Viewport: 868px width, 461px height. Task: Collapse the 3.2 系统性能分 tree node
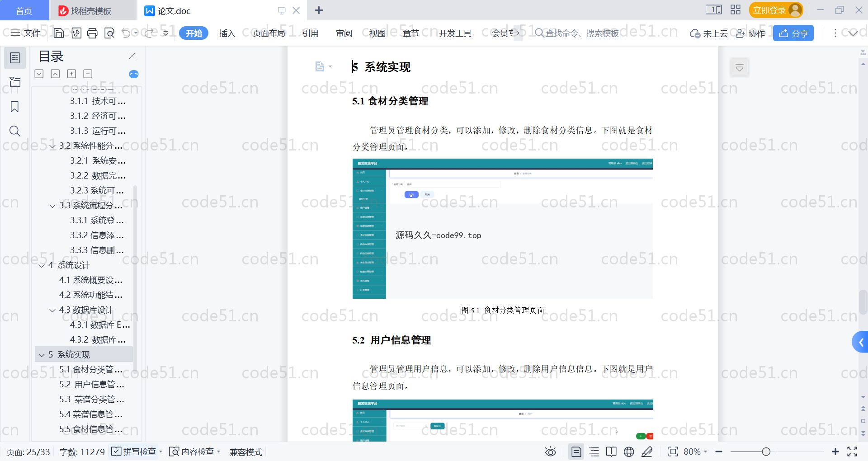pos(52,146)
